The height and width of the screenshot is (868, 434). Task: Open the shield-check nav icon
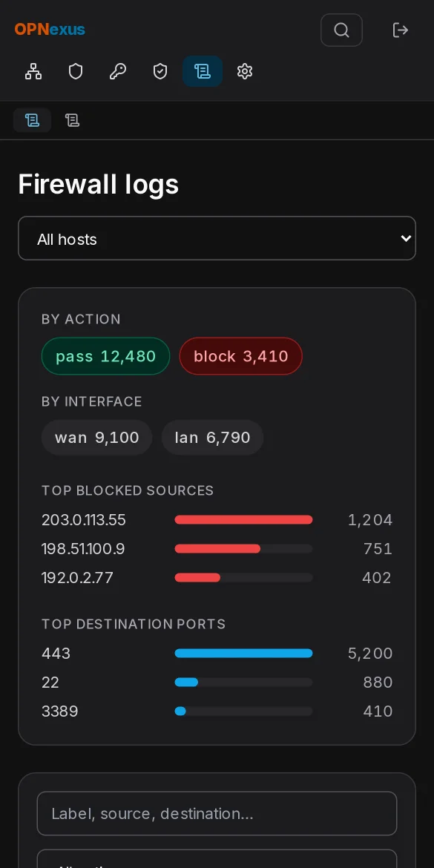pyautogui.click(x=160, y=71)
